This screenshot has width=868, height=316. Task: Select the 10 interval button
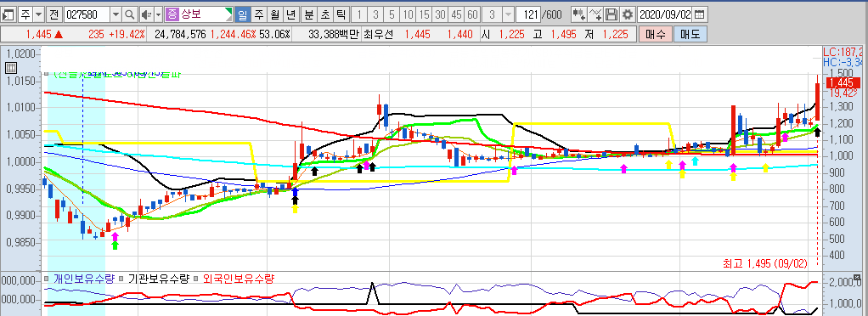point(408,14)
